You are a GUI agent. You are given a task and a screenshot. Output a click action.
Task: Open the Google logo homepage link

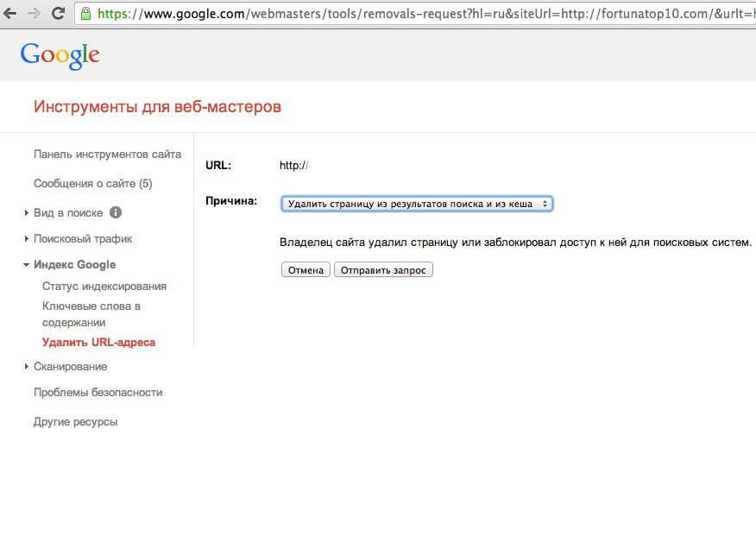(60, 55)
